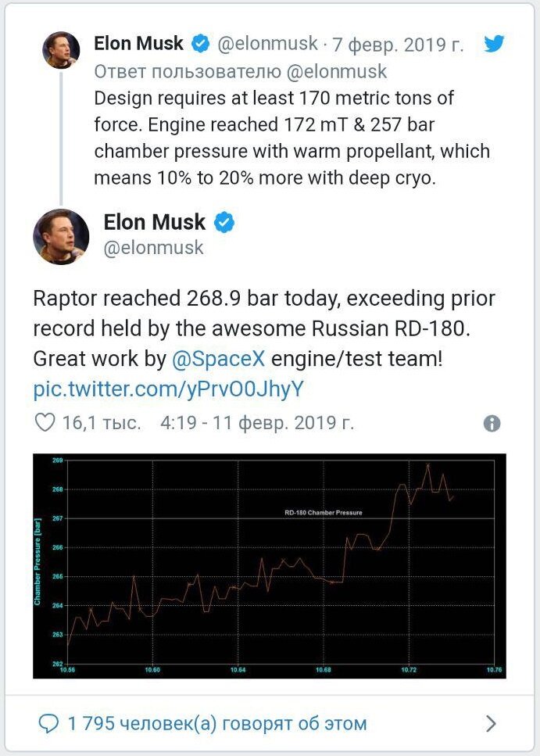The image size is (540, 756).
Task: Click the 16,1 тыс. likes count
Action: click(x=102, y=424)
